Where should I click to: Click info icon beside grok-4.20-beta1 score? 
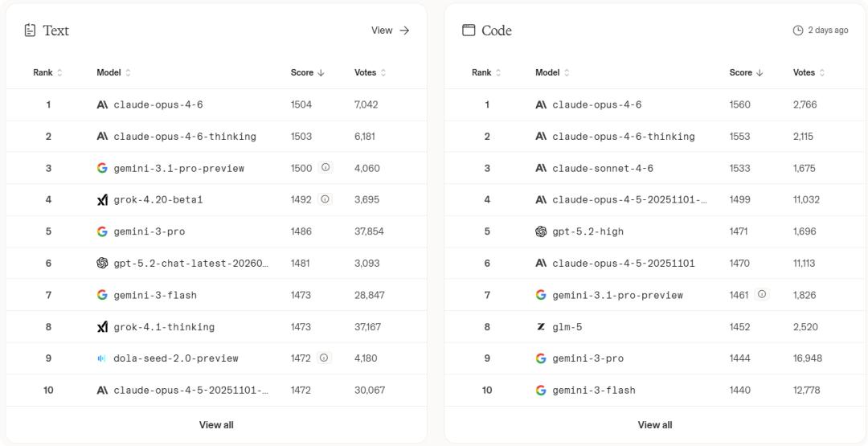pos(325,199)
